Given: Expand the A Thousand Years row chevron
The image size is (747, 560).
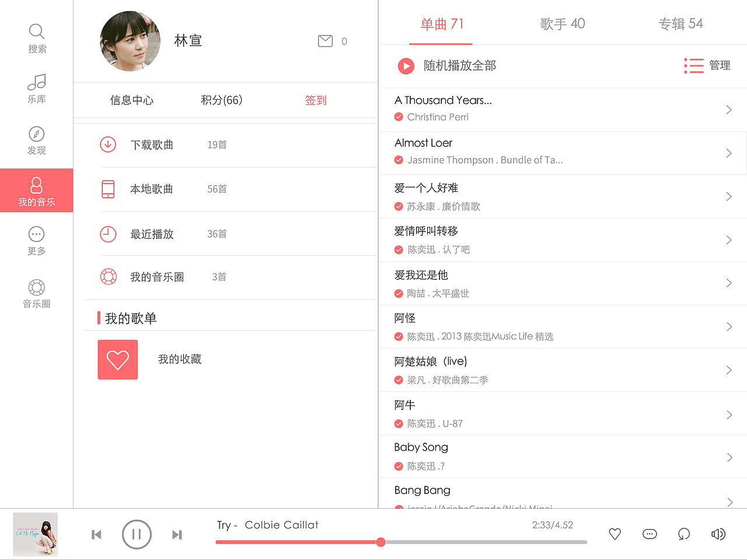Looking at the screenshot, I should coord(729,110).
